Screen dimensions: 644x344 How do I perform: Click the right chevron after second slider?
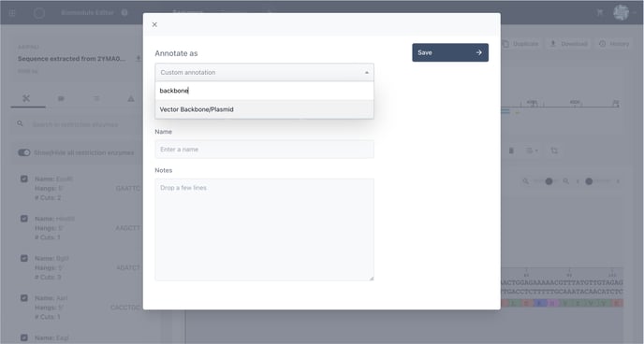pos(618,181)
